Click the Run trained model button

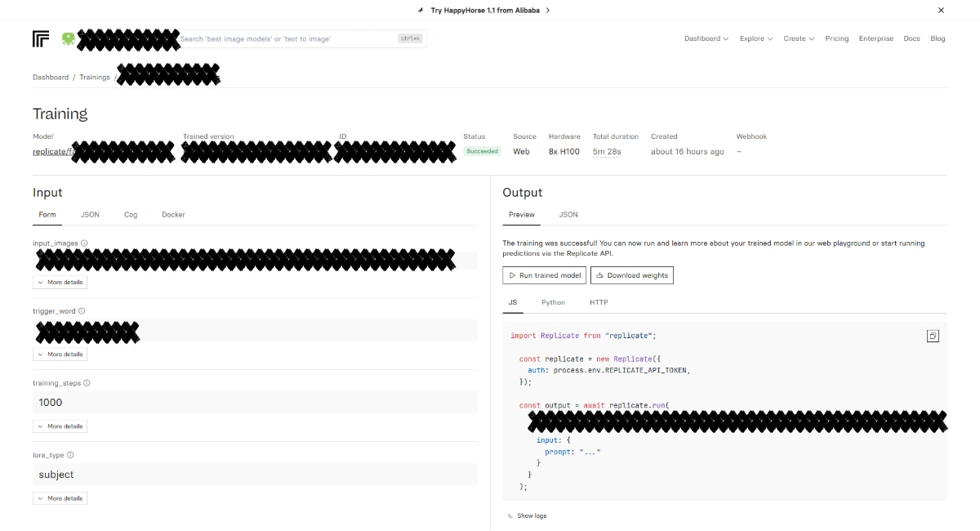(x=544, y=275)
